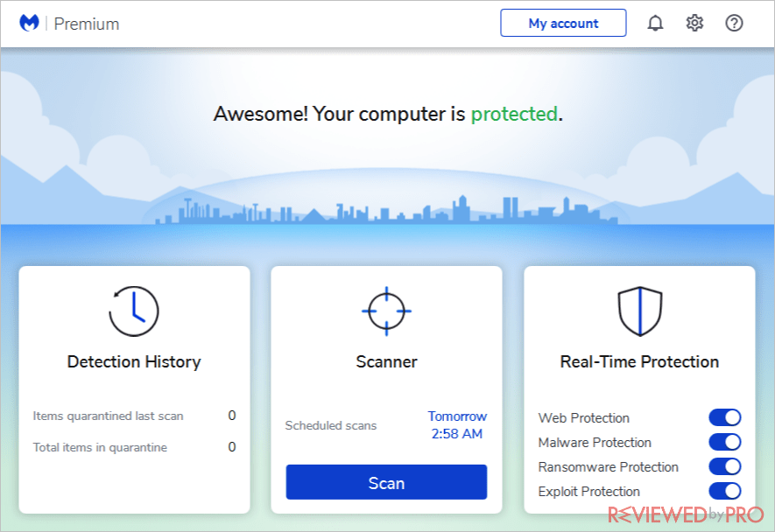
Task: Open settings with the gear icon
Action: [694, 23]
